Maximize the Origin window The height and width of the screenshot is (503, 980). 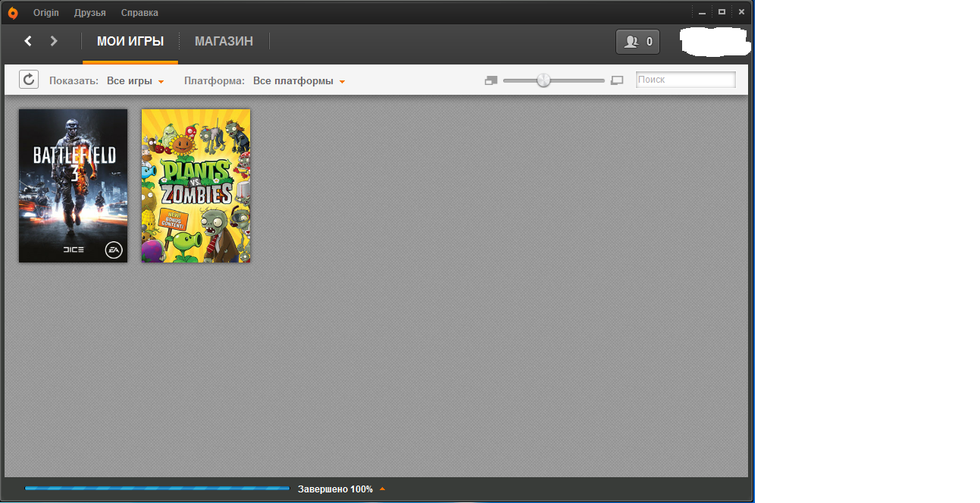pos(722,12)
